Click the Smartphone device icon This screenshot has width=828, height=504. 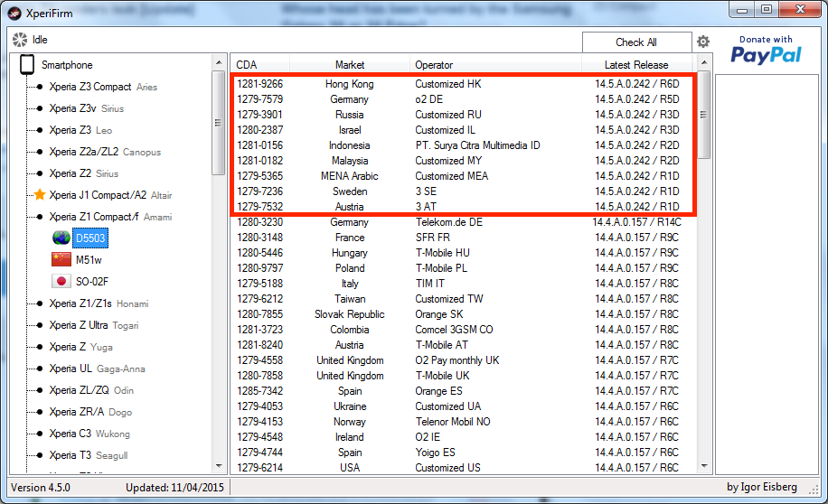click(x=27, y=64)
